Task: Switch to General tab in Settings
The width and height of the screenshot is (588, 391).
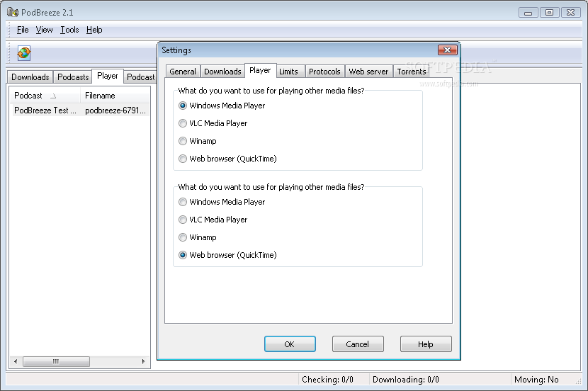Action: tap(183, 72)
